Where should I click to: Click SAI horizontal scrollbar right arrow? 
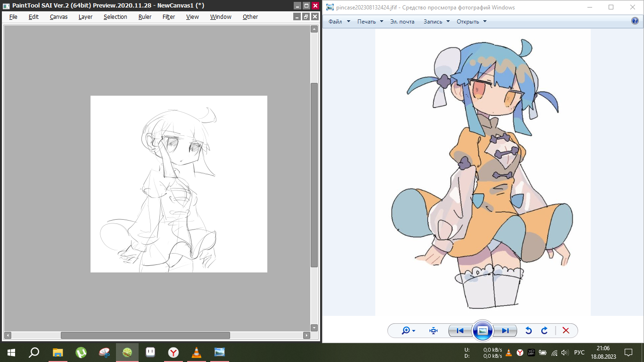(x=307, y=336)
